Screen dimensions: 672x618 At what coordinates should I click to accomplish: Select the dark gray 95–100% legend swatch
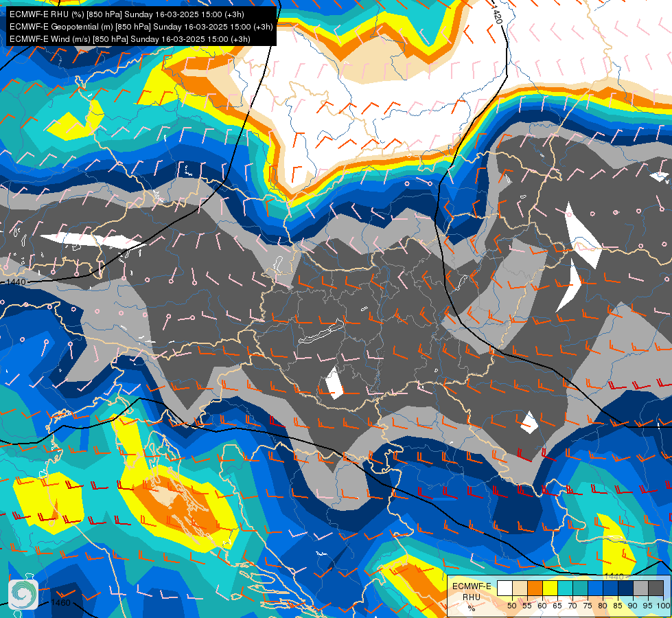[656, 588]
